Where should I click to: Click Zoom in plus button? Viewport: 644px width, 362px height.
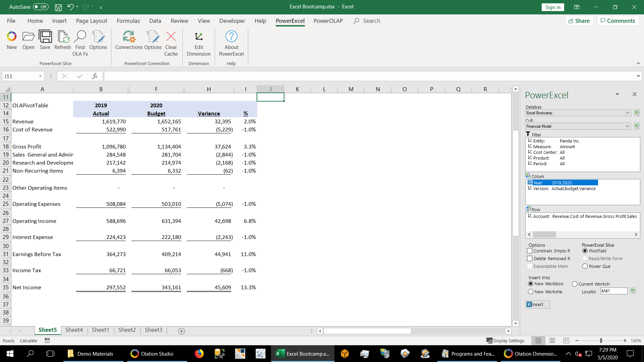625,341
